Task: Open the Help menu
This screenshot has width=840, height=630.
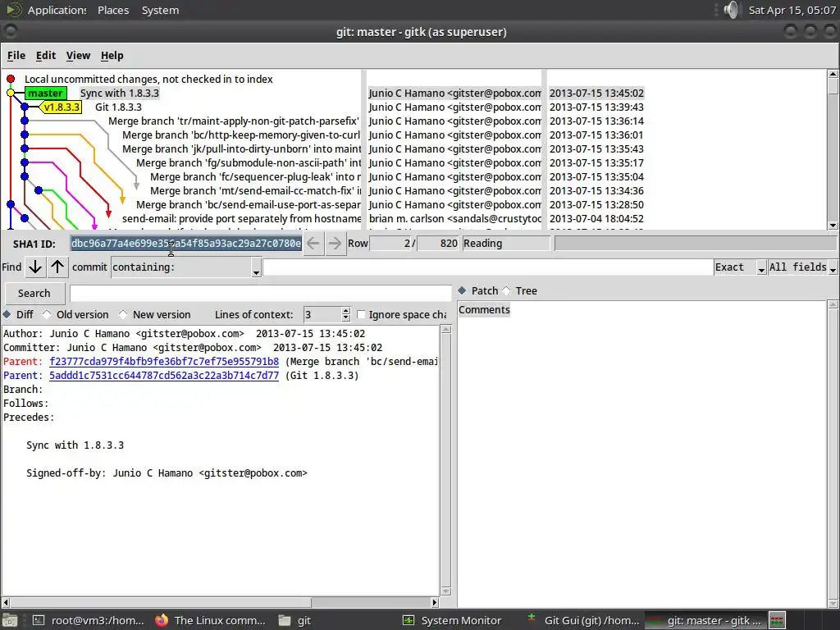Action: 112,55
